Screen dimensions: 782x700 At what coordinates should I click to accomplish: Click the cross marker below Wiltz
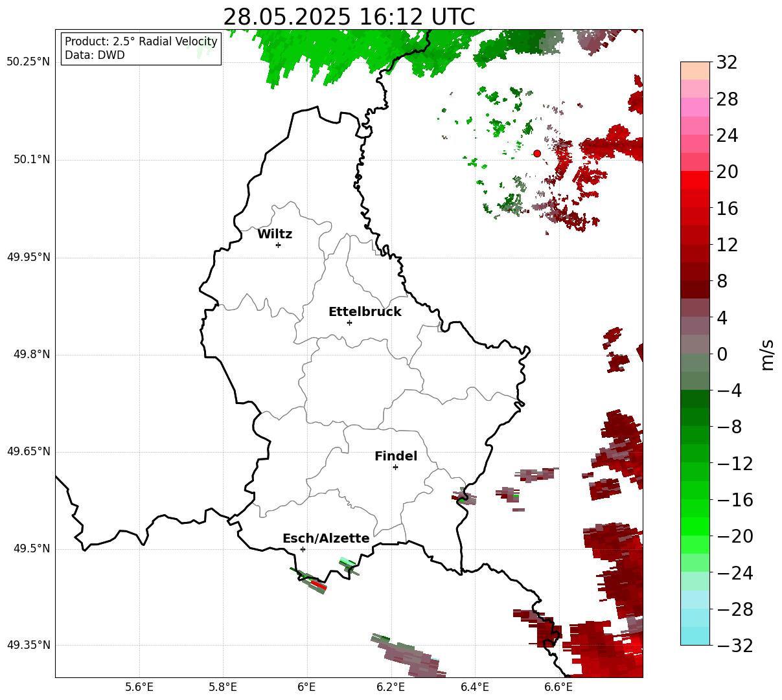coord(278,245)
